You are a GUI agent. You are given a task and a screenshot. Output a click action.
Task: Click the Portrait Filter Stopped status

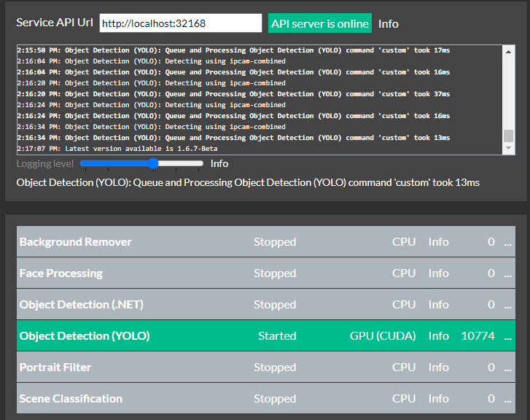(275, 367)
